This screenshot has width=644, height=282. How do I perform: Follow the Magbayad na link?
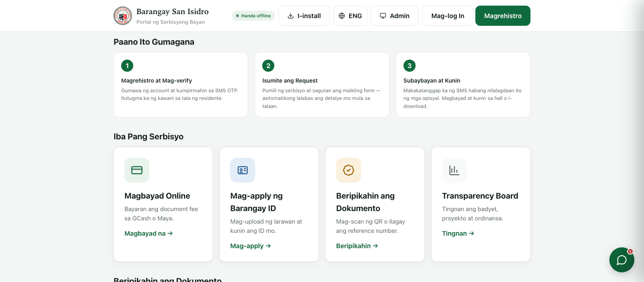(x=149, y=233)
